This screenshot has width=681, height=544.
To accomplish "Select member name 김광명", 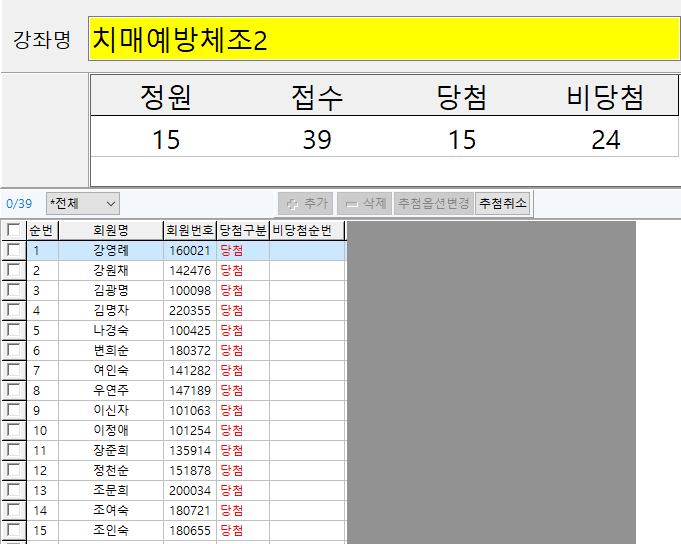I will coord(111,290).
